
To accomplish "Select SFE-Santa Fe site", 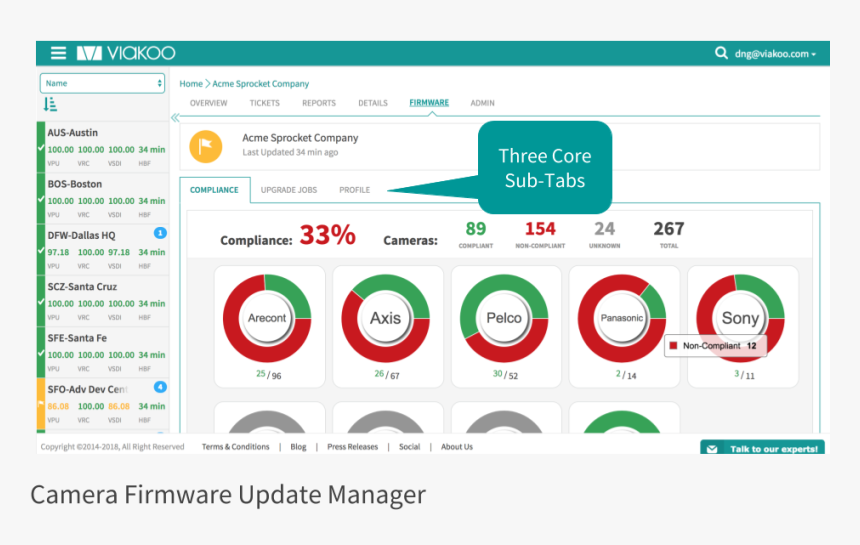I will 103,353.
